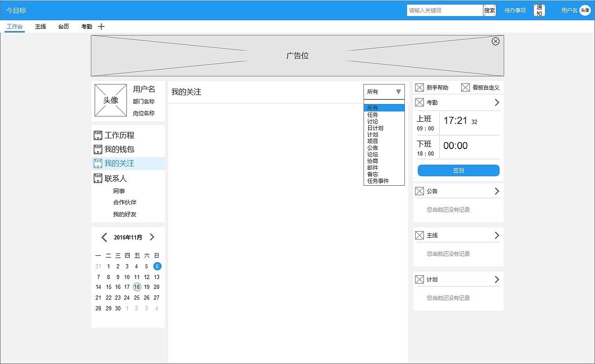The height and width of the screenshot is (364, 595).
Task: Open 合作伙伴 under contacts
Action: point(125,202)
